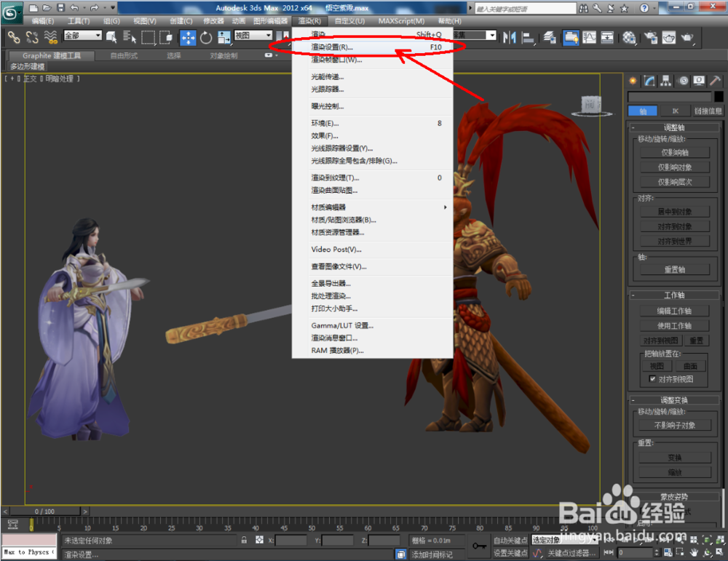The image size is (728, 561).
Task: Switch to the 自由形式 ribbon tab
Action: tap(124, 56)
